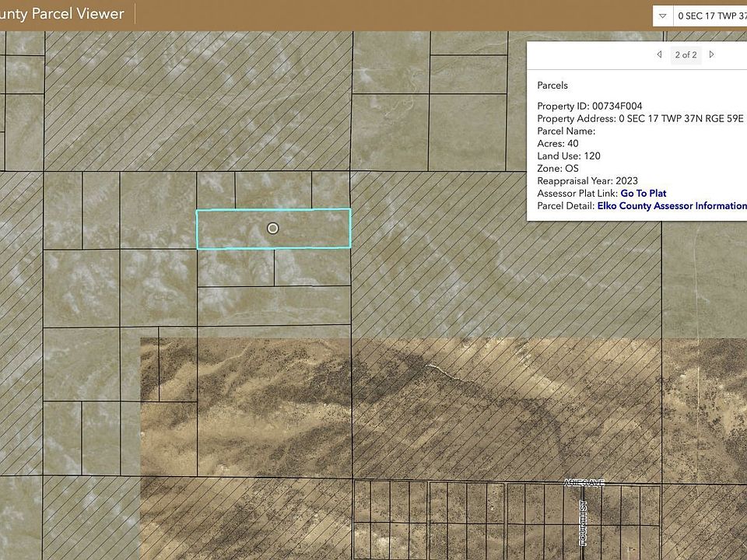Click the ARIE'S AVE road label on the map
Screen dimensions: 747x560
pos(587,482)
